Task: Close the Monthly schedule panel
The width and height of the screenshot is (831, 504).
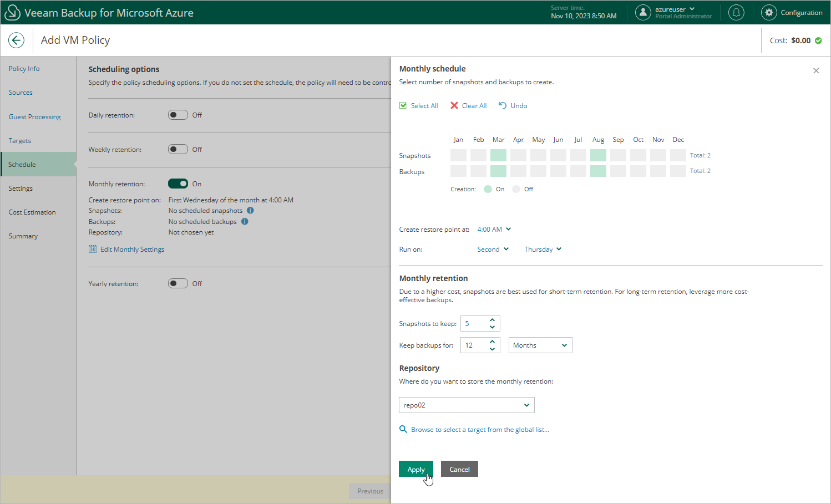Action: pyautogui.click(x=816, y=70)
